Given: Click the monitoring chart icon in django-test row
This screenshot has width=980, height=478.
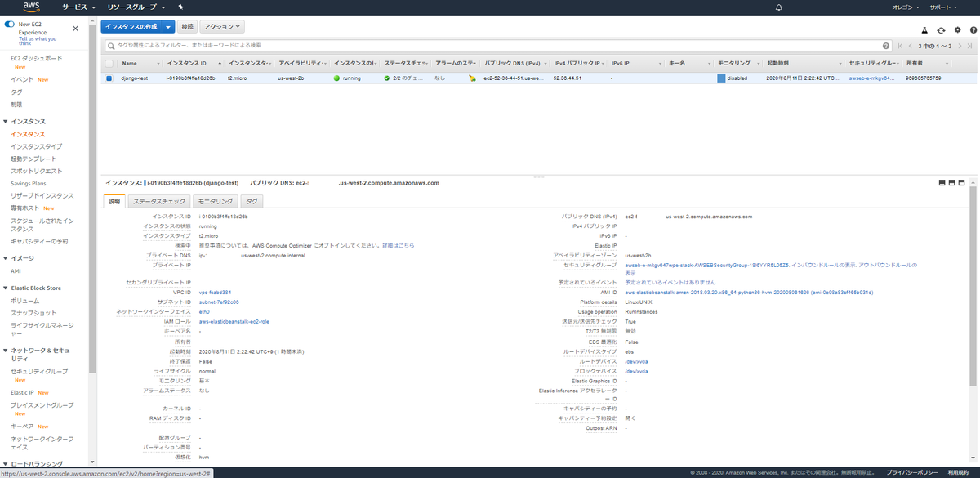Looking at the screenshot, I should click(x=721, y=78).
